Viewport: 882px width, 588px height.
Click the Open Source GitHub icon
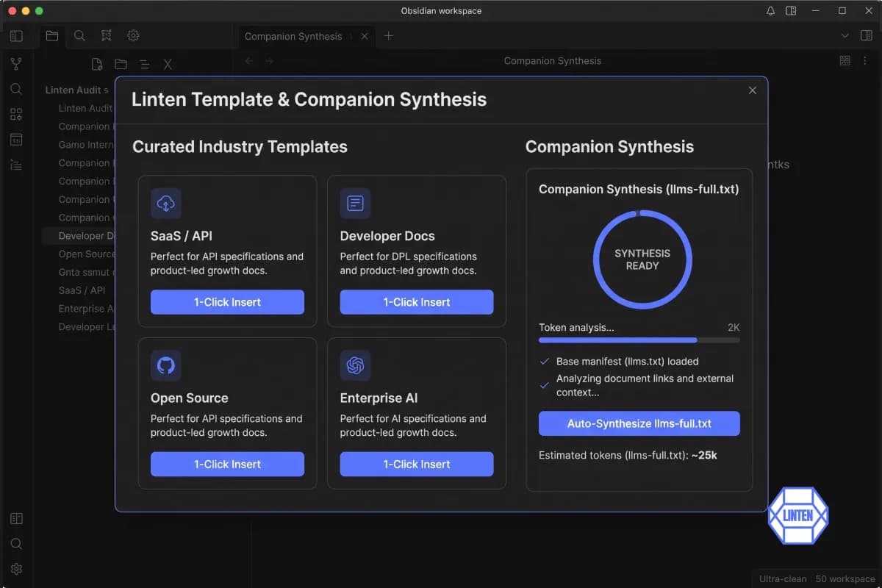pyautogui.click(x=166, y=365)
